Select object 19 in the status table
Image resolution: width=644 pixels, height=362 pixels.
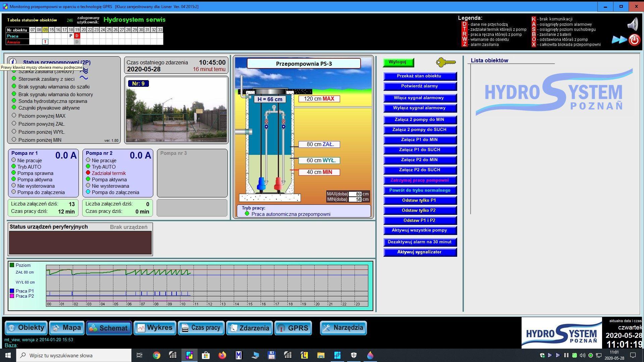77,30
